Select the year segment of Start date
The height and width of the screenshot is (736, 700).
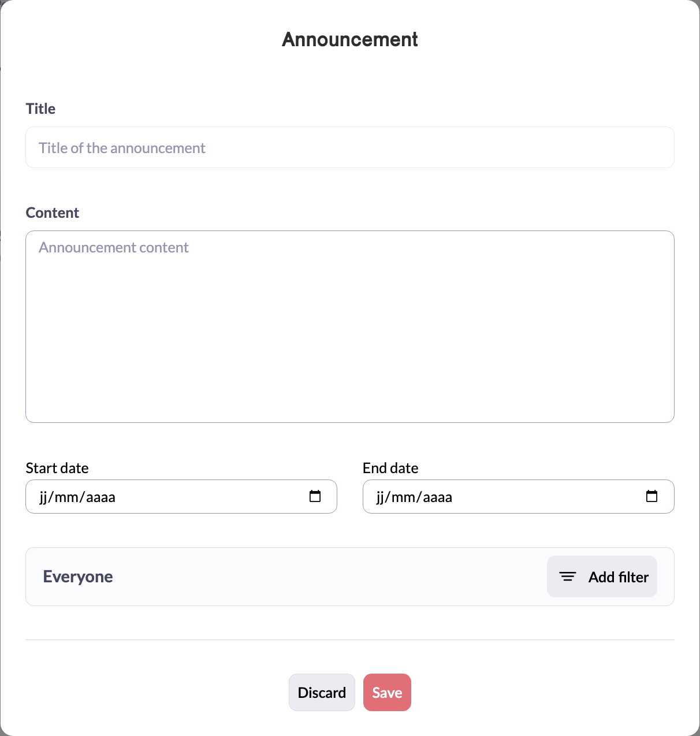tap(100, 497)
